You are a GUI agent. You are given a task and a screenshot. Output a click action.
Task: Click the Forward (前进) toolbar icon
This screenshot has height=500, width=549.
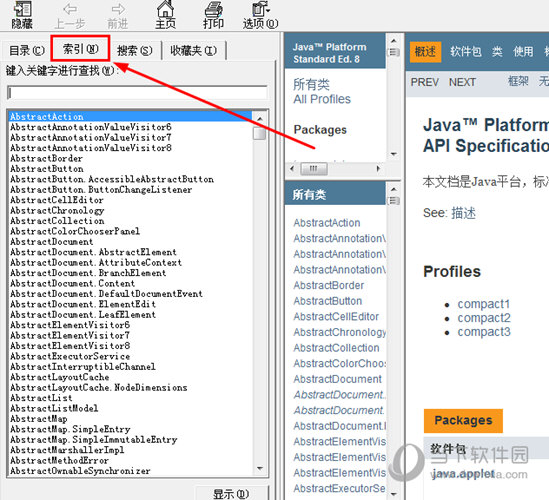click(118, 15)
